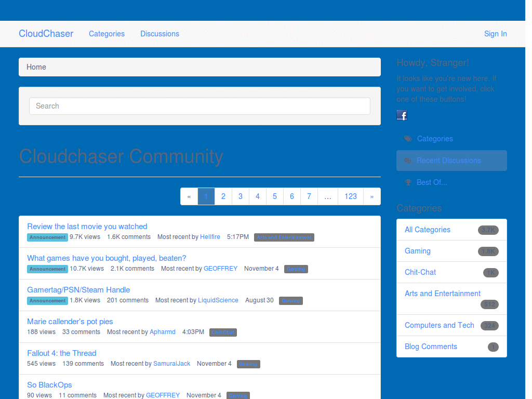View user Hellfire's profile

point(210,237)
